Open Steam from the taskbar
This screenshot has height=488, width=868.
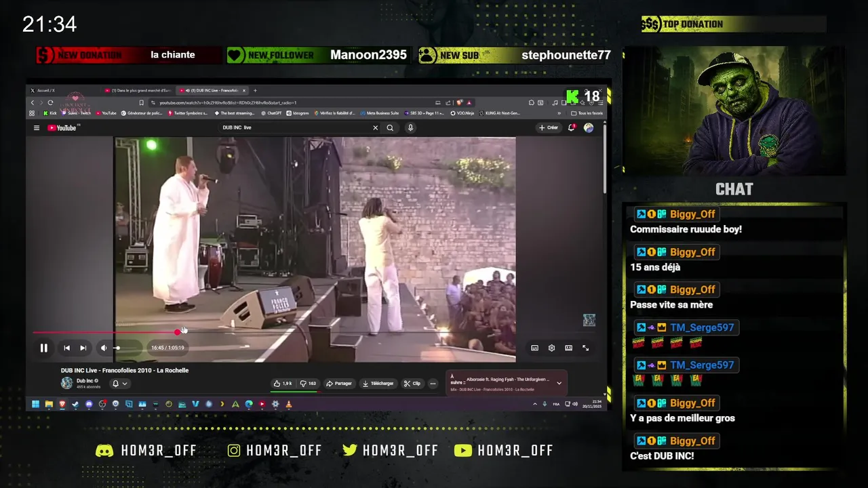click(75, 404)
